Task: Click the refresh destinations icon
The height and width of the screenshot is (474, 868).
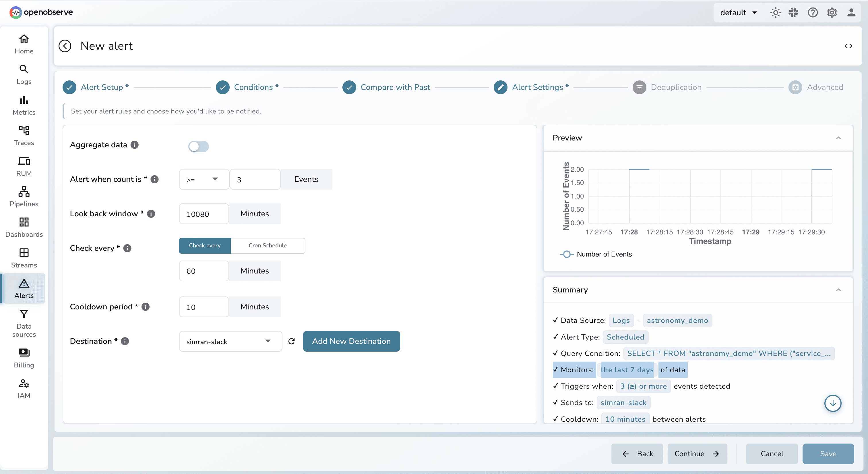Action: coord(291,341)
